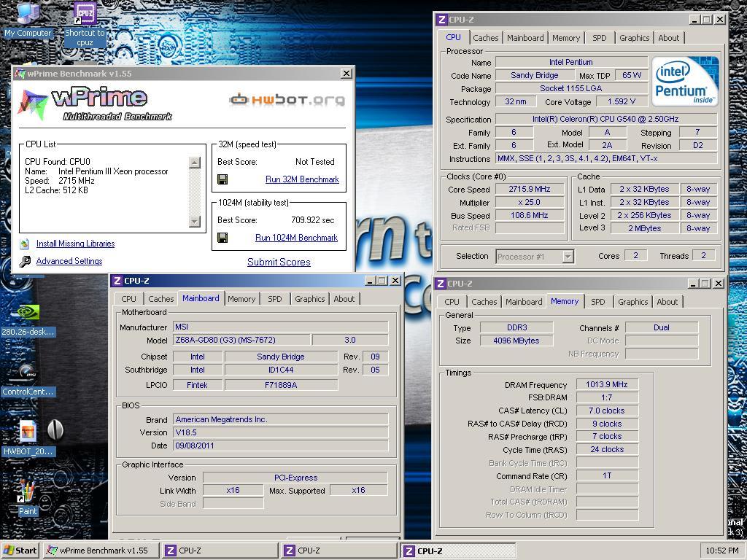Image resolution: width=747 pixels, height=560 pixels.
Task: Open the My Computer desktop icon
Action: (x=28, y=19)
